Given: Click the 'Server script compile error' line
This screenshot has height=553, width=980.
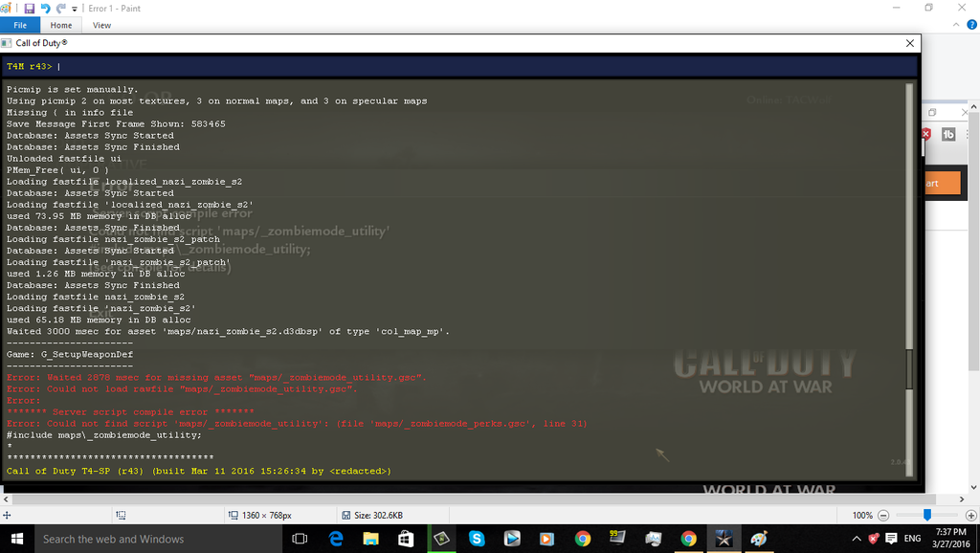Looking at the screenshot, I should (130, 411).
